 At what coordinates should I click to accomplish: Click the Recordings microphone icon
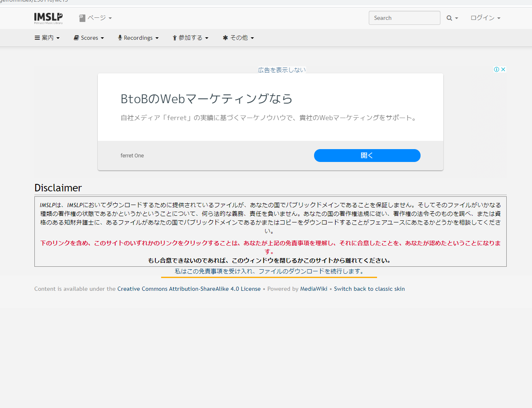point(120,38)
